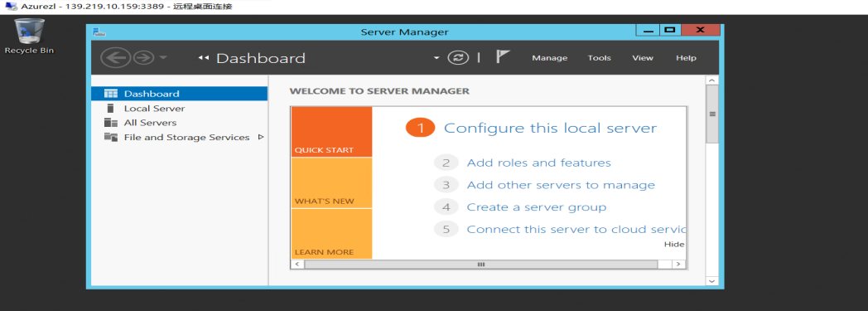
Task: Click the Server Manager title bar icon
Action: click(x=99, y=32)
